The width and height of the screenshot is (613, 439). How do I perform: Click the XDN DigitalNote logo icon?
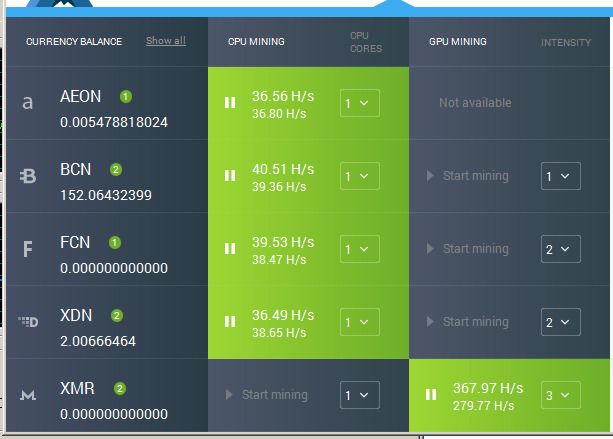[28, 322]
